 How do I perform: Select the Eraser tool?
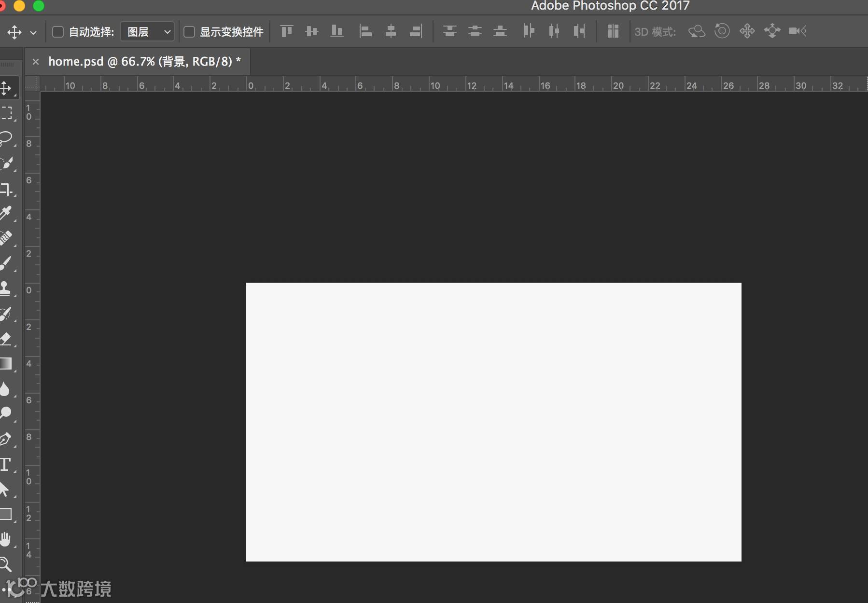point(7,339)
